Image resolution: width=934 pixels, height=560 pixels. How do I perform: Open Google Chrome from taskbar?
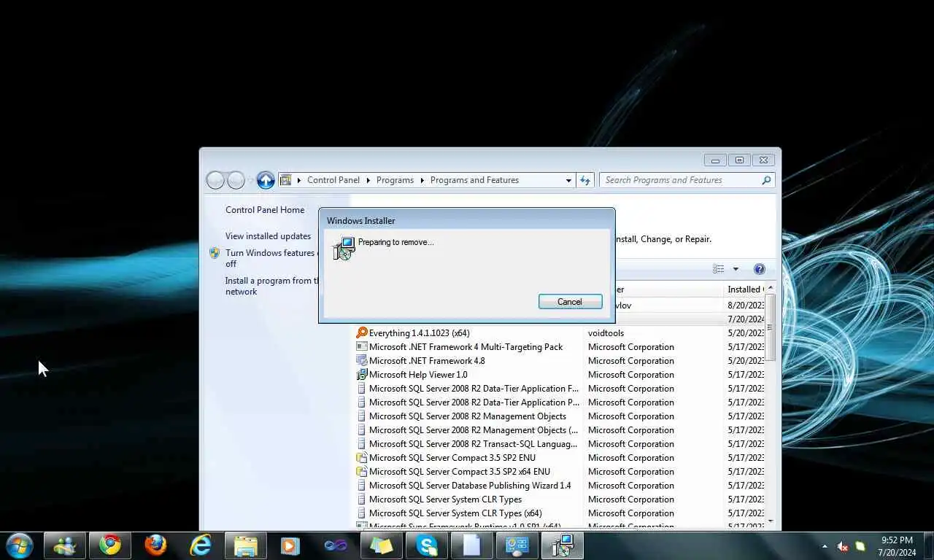[x=110, y=545]
